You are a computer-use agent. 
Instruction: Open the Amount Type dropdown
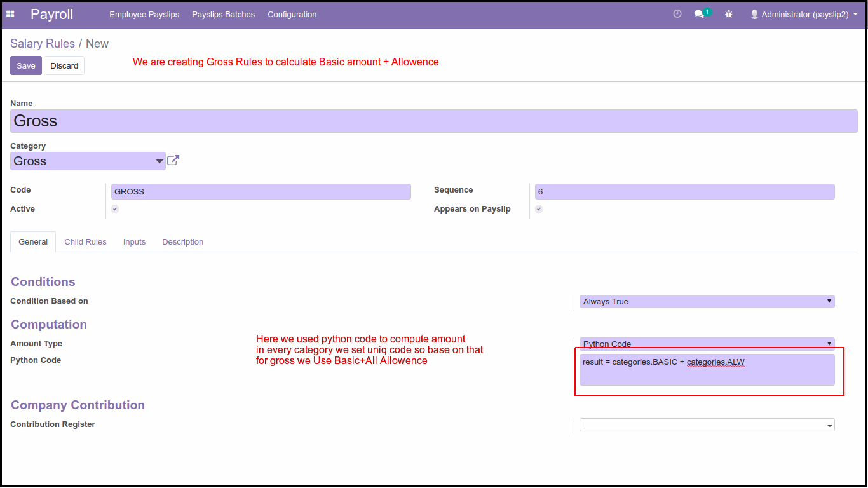[x=707, y=343]
